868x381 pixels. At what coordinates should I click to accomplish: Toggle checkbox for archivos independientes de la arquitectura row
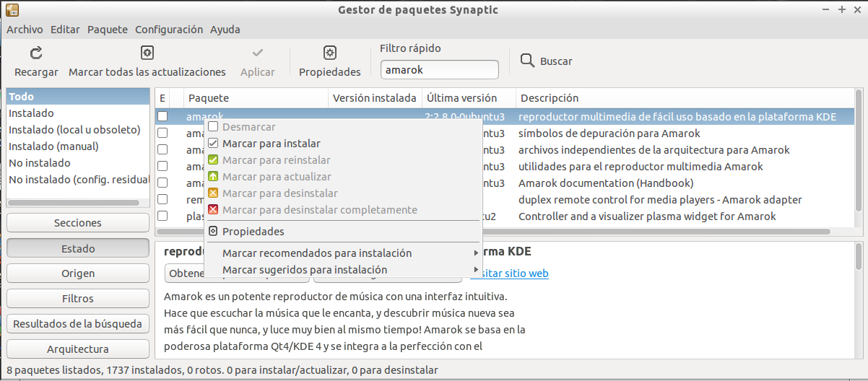[x=162, y=149]
